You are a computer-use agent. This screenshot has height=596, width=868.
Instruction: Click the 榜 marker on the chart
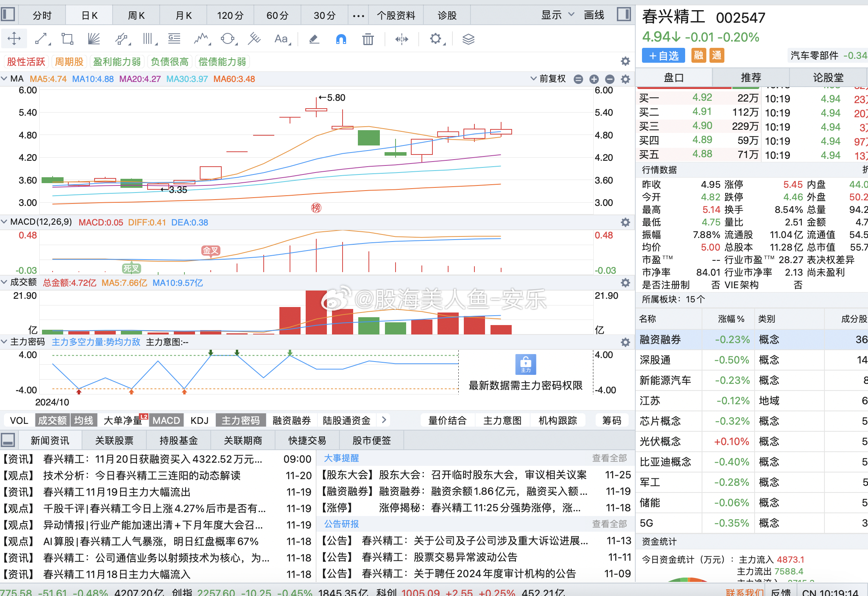coord(316,208)
